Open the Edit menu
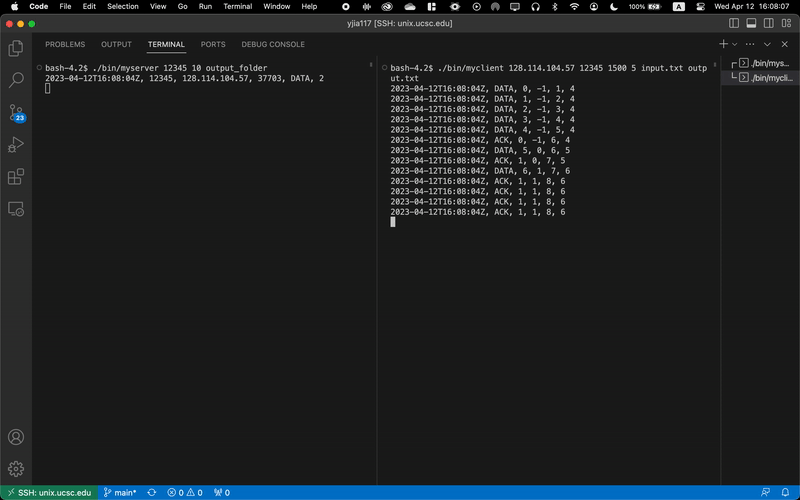Screen dimensions: 800x500 pyautogui.click(x=89, y=7)
